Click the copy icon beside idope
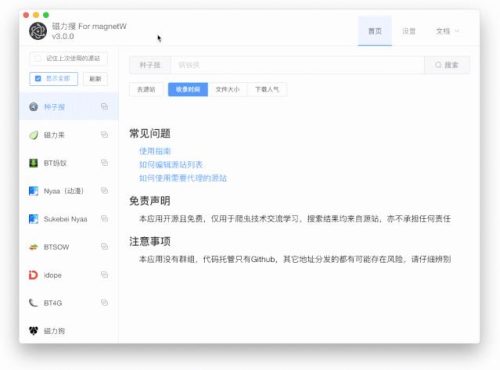500x370 pixels. [104, 274]
